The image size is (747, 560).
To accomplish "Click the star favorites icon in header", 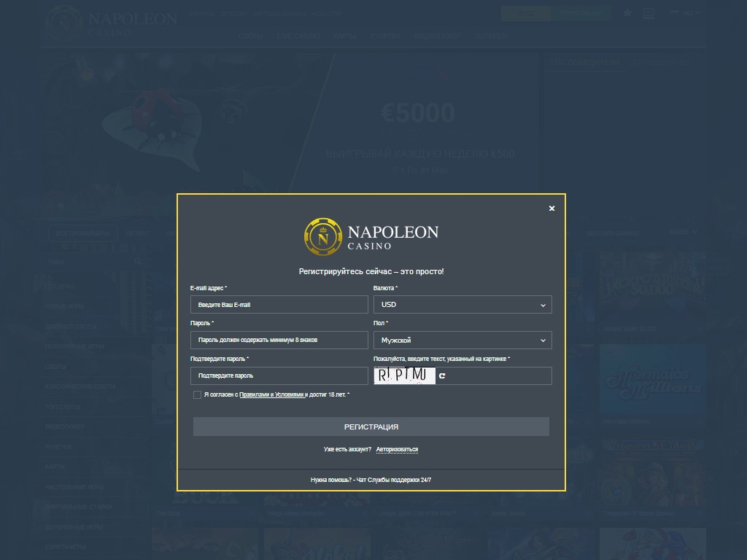I will pos(627,13).
